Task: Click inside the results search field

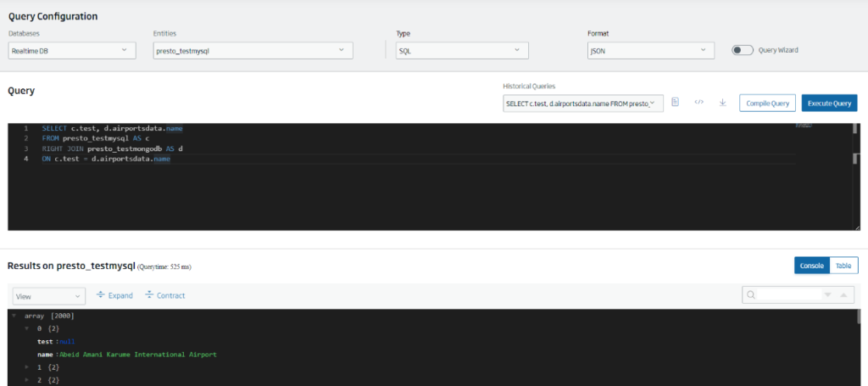Action: tap(788, 295)
